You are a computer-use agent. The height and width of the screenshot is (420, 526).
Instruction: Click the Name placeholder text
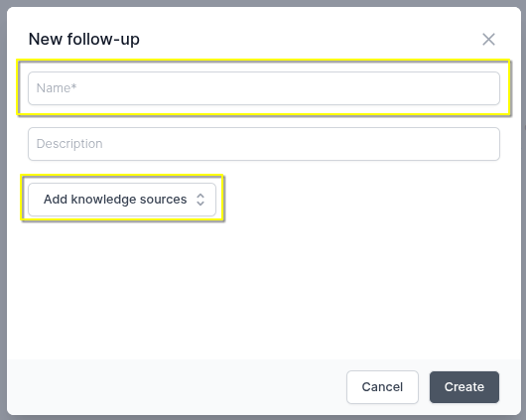(x=57, y=88)
